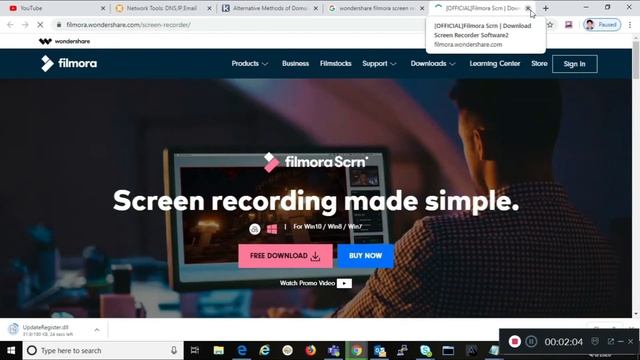Click the filmora Scrn product logo in the hero
The image size is (640, 360).
316,162
